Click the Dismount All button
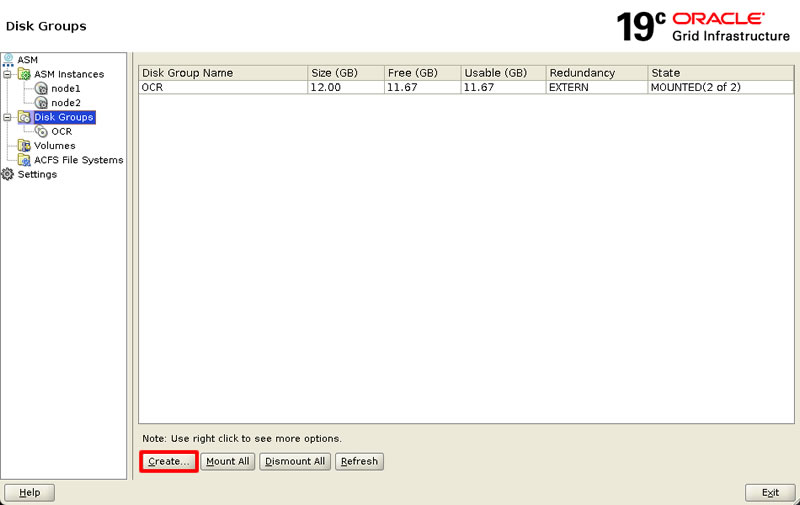This screenshot has height=505, width=800. coord(295,462)
